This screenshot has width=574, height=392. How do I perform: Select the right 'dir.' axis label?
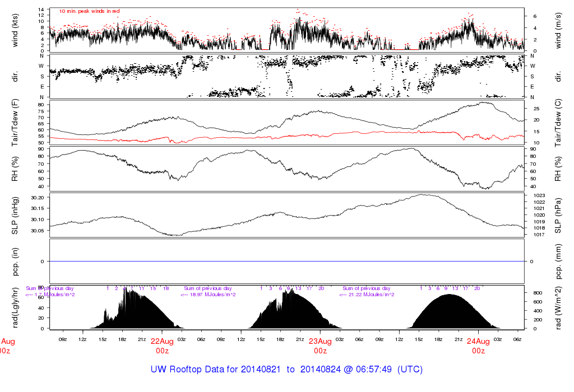tap(558, 77)
